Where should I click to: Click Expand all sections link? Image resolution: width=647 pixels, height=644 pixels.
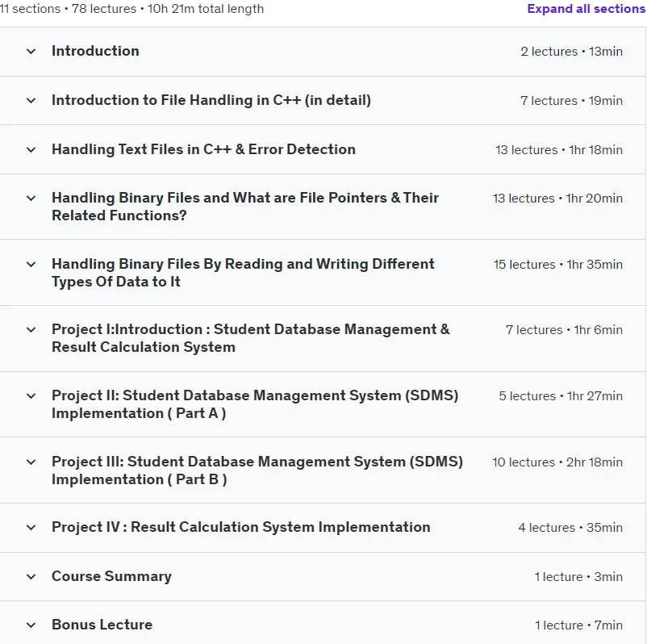(586, 9)
